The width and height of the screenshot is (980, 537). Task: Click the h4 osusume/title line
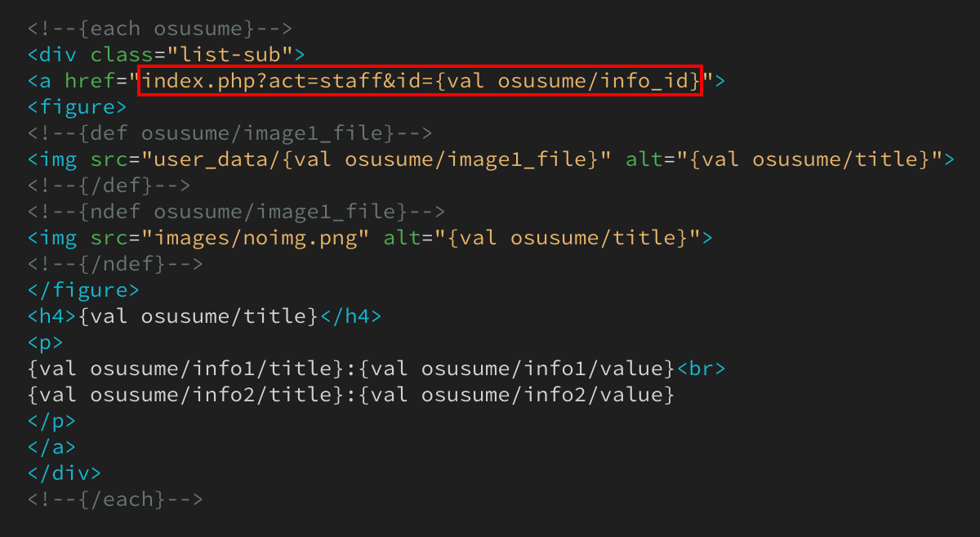[x=204, y=316]
